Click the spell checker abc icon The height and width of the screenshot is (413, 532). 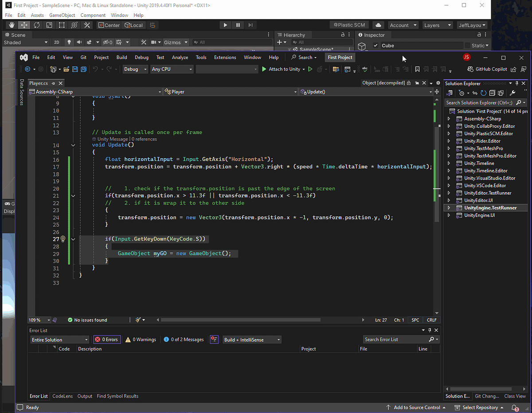click(x=365, y=69)
